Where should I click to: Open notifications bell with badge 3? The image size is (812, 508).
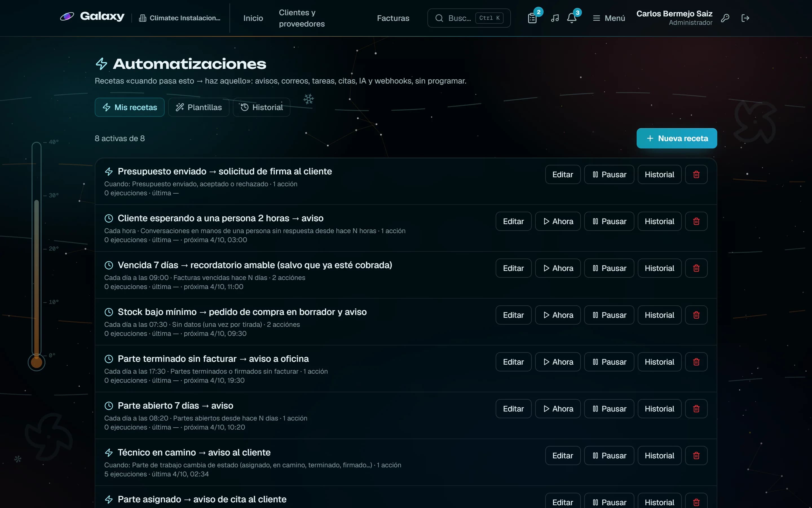click(x=572, y=18)
